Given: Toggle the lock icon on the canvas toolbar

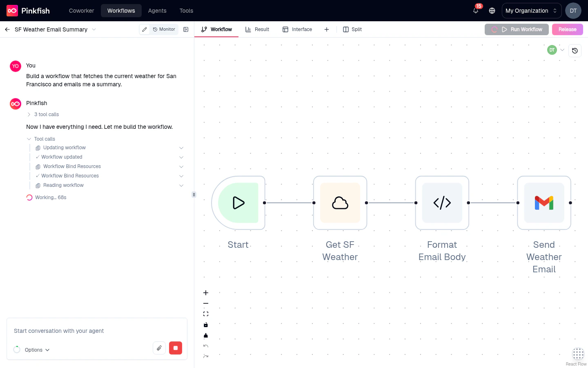Looking at the screenshot, I should pyautogui.click(x=206, y=325).
